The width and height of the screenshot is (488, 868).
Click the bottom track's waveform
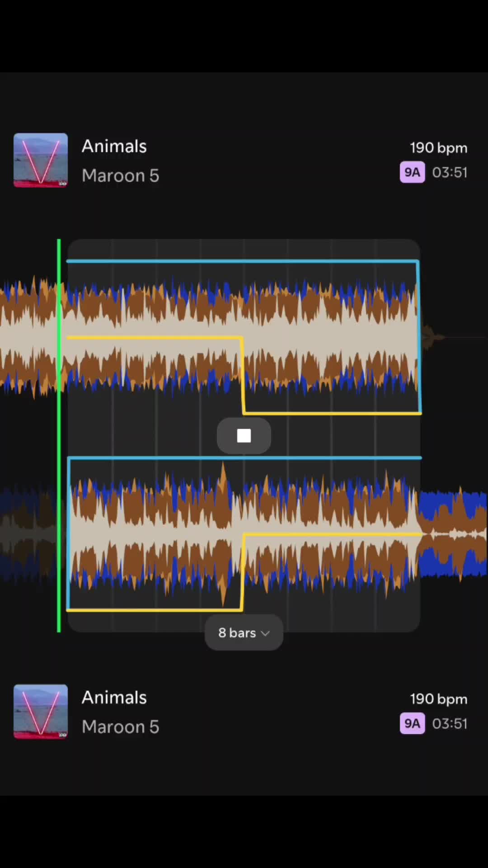point(244,534)
